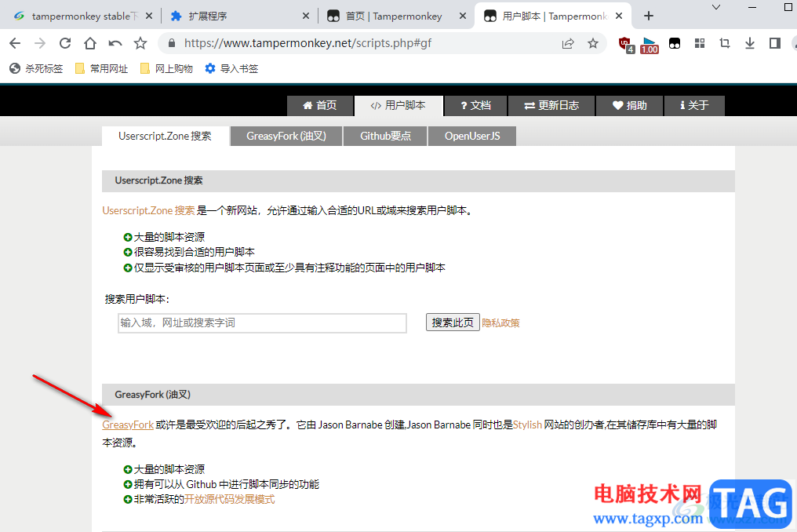Click the undo closed tab arrow icon
Screen dimensions: 797x532
(115, 43)
